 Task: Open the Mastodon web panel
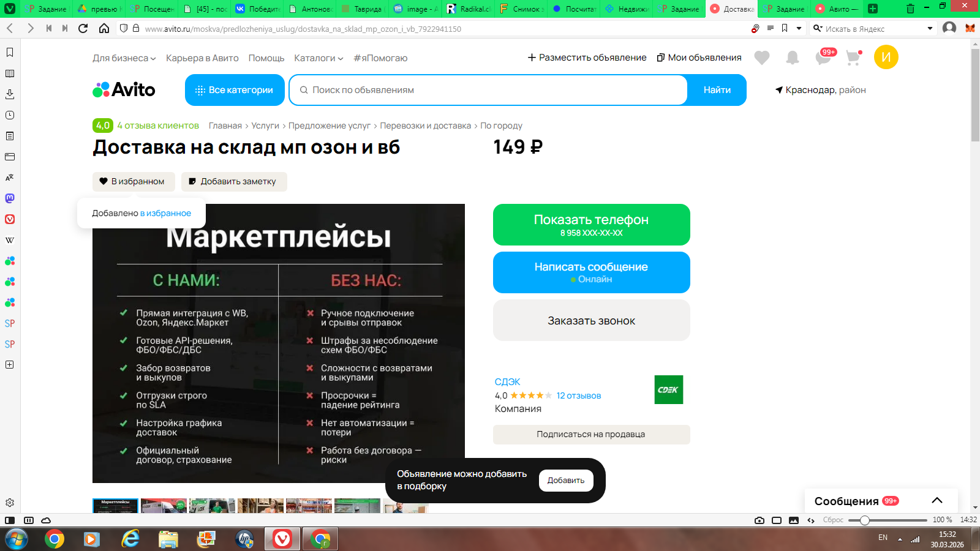(x=10, y=198)
